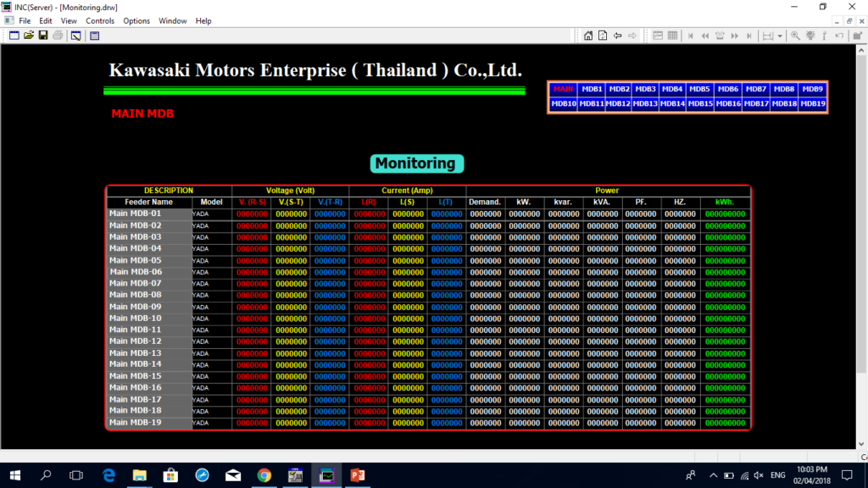Go to Home screen icon
Viewport: 868px width, 488px height.
(588, 36)
